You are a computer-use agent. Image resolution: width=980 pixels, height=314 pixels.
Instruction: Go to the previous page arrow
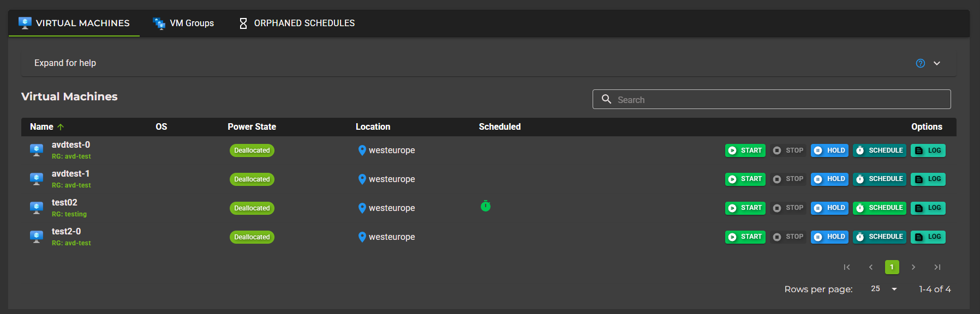click(871, 267)
